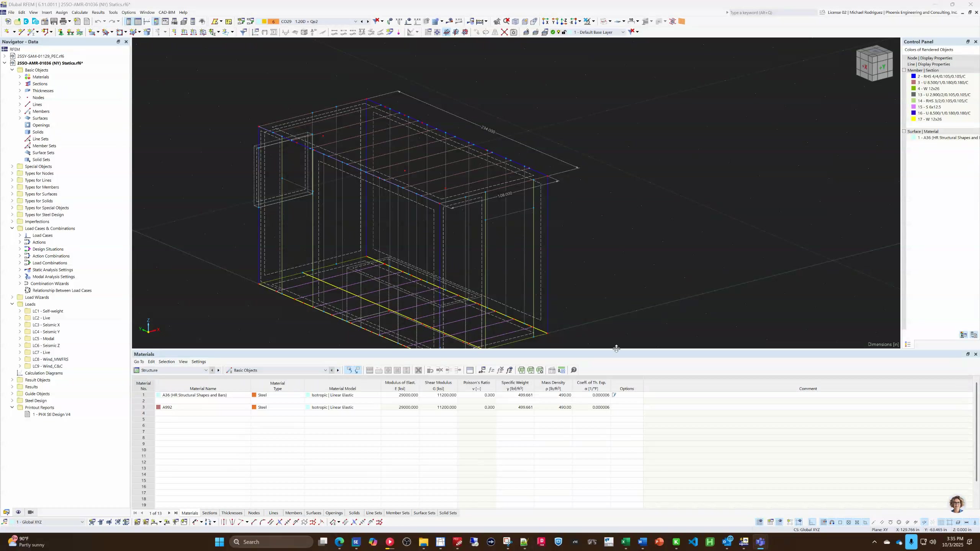Image resolution: width=980 pixels, height=551 pixels.
Task: Click the New Line icon in second toolbar
Action: [21, 32]
